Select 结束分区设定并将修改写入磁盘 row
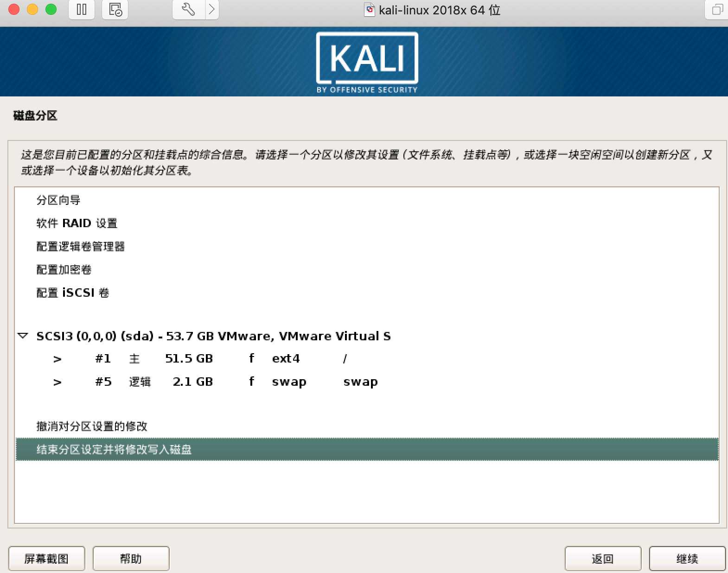 367,449
